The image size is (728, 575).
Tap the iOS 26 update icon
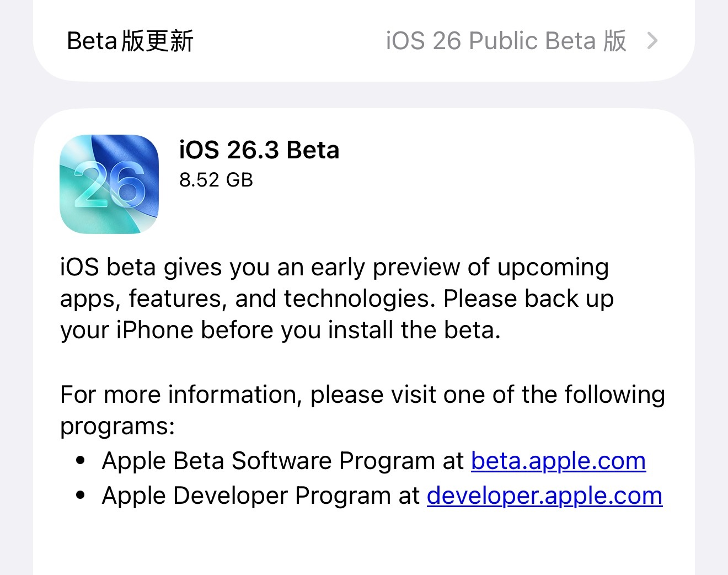pos(109,184)
